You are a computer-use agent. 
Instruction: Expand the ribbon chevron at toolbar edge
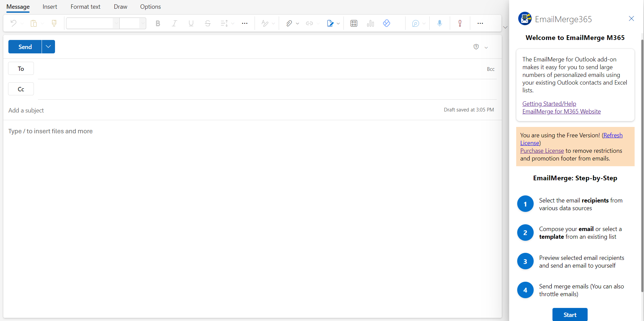(505, 27)
